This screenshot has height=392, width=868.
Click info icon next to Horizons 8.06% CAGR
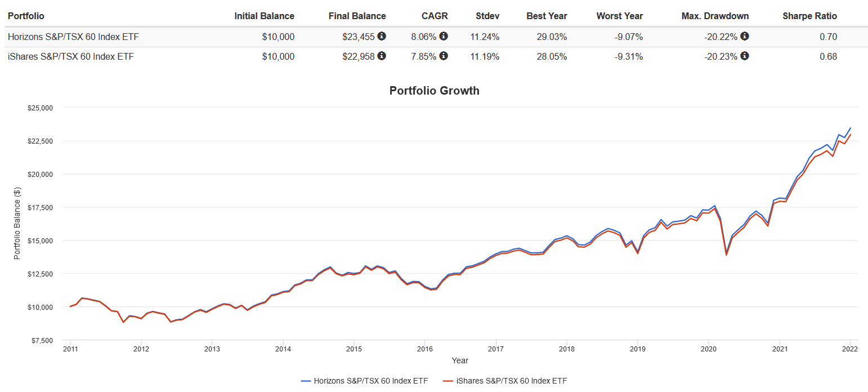point(444,37)
